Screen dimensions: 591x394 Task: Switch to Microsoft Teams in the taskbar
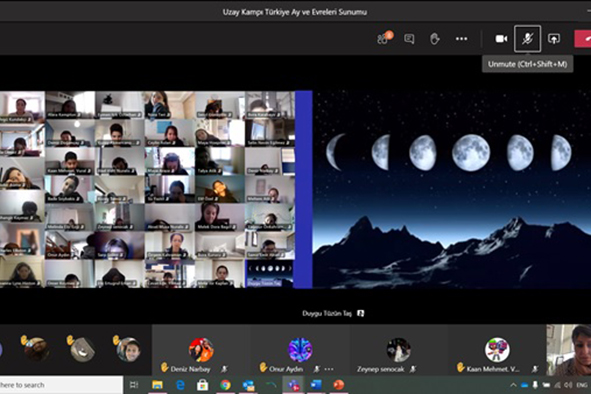click(294, 385)
